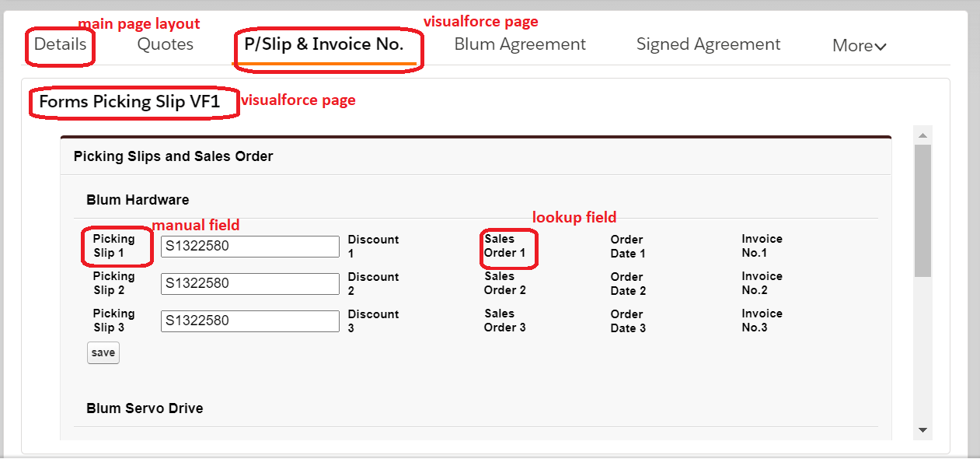Click the scrollbar up arrow

pyautogui.click(x=923, y=135)
